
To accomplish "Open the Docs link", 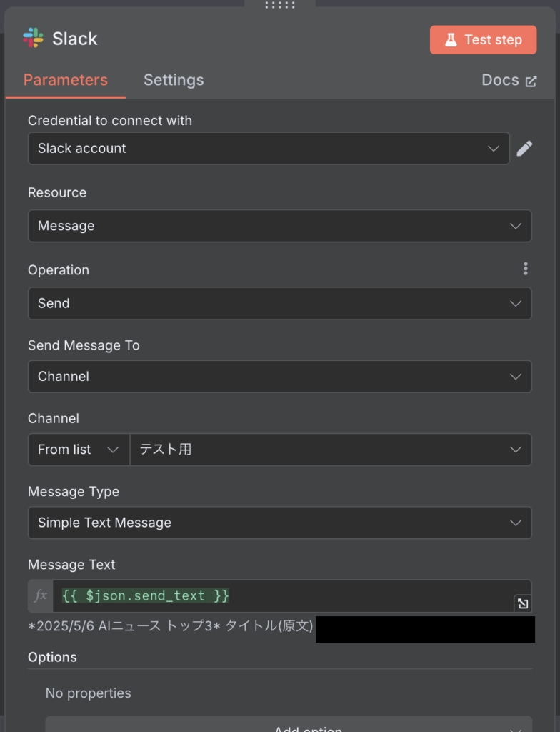I will click(x=509, y=80).
